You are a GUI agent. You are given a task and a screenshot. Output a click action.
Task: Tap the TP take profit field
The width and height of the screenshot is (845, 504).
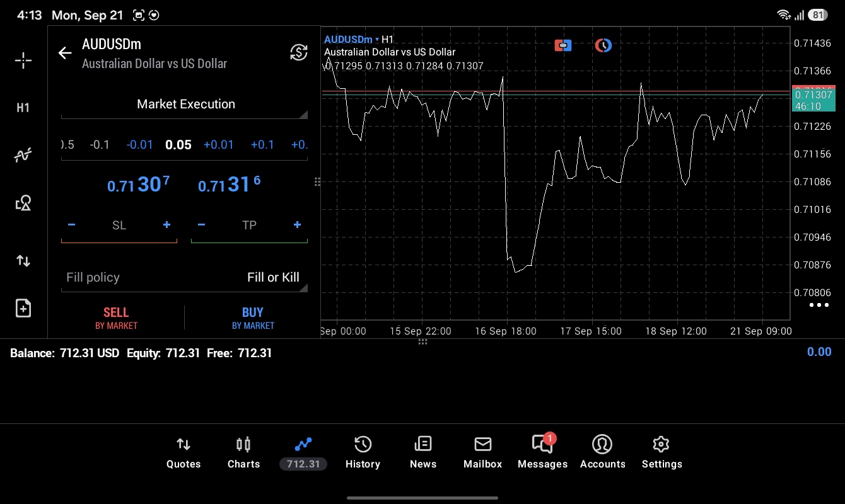tap(249, 226)
